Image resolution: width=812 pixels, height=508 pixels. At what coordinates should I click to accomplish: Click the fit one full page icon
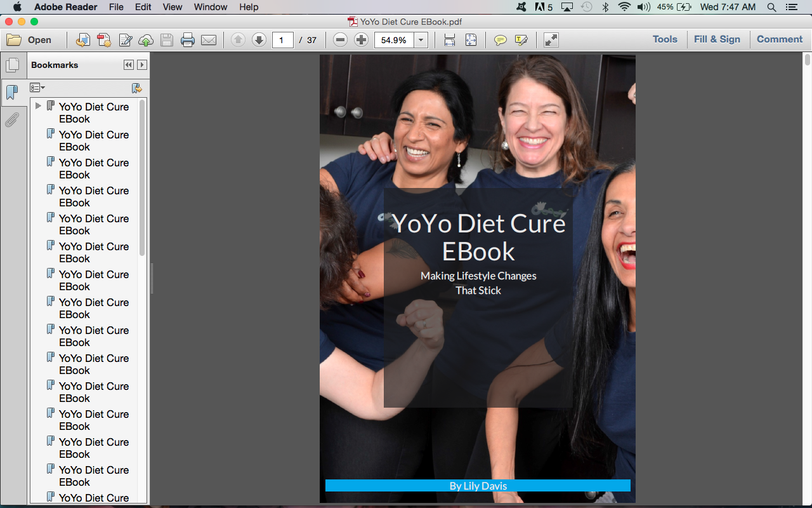(x=471, y=40)
